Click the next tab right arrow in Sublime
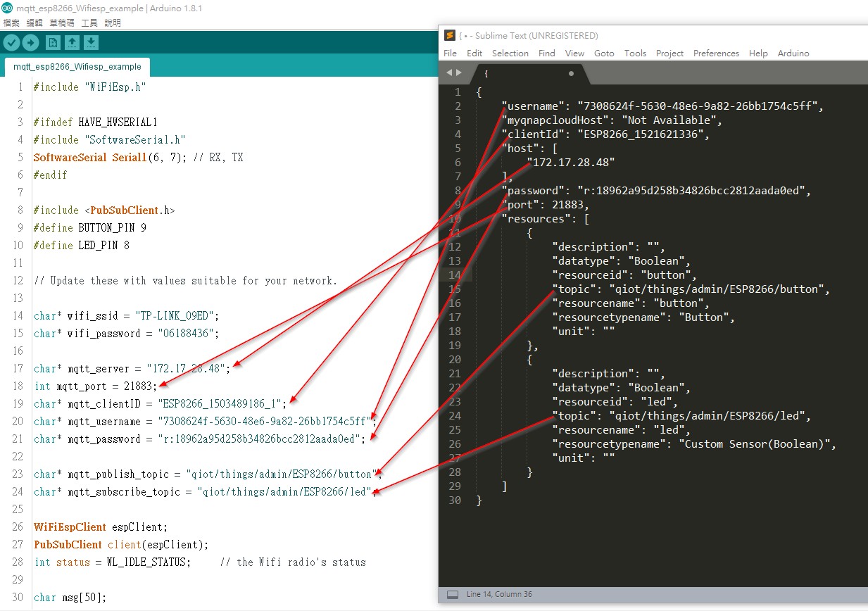 click(460, 73)
